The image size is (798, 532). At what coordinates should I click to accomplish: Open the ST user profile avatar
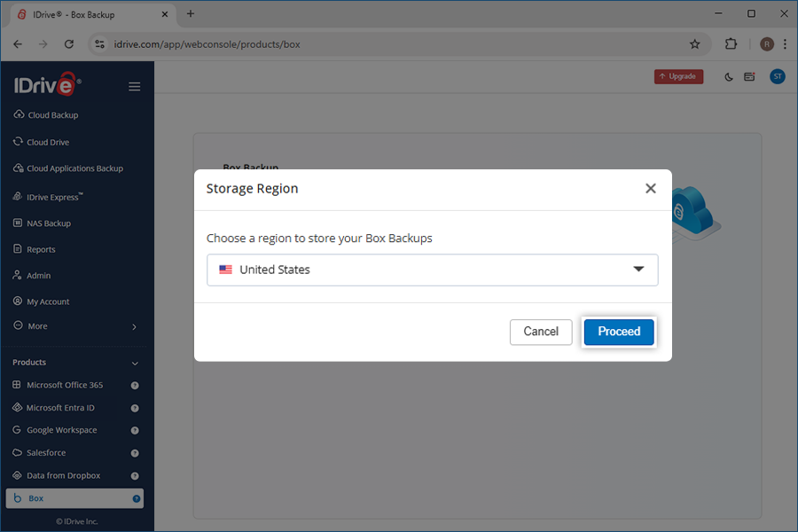pyautogui.click(x=777, y=77)
